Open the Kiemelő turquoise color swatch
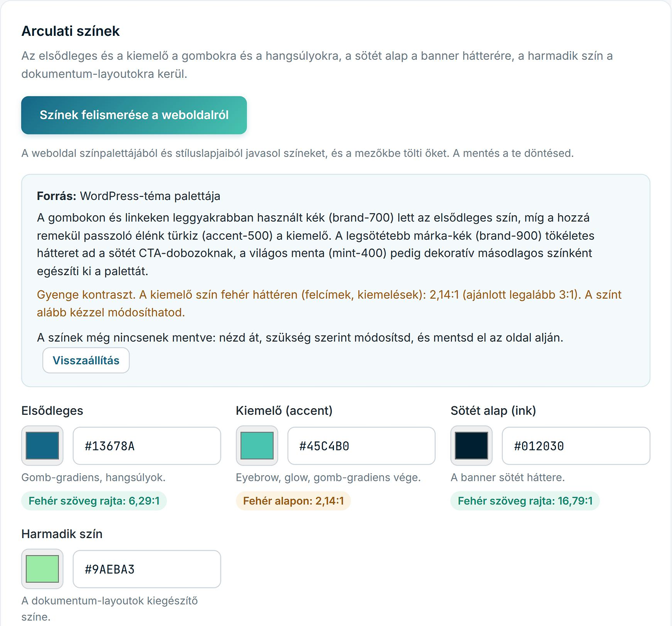672x626 pixels. (x=257, y=445)
